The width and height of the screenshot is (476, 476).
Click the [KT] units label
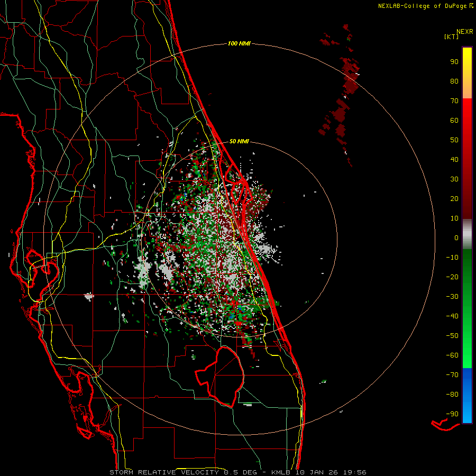(451, 36)
